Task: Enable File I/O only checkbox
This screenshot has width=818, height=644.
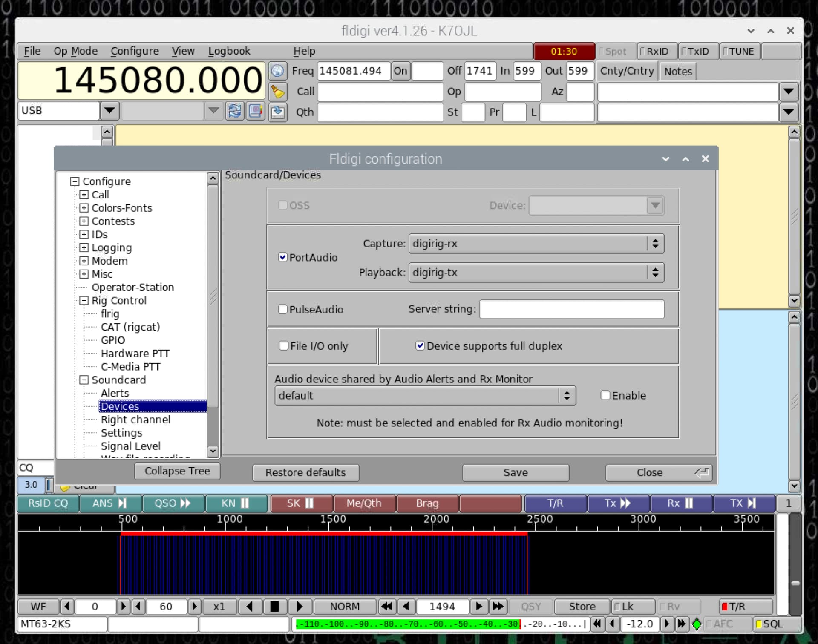Action: click(284, 345)
